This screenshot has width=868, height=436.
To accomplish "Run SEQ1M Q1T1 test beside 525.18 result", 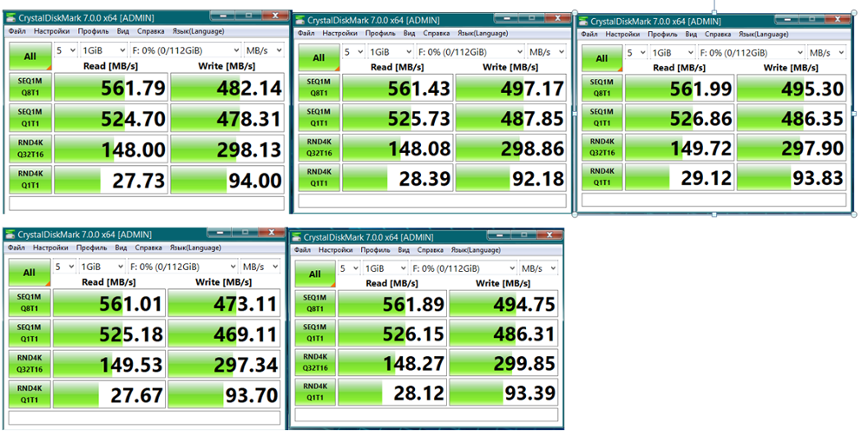I will point(30,334).
